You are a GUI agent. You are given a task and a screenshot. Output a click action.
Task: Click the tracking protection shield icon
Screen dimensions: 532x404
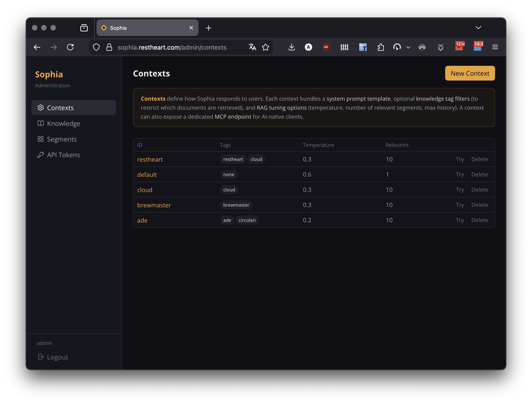96,47
